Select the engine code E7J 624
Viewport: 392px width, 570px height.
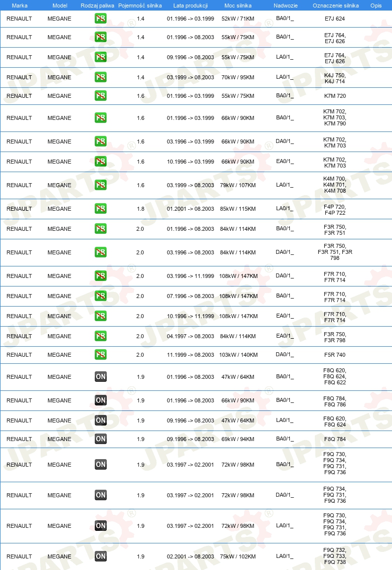[x=335, y=19]
